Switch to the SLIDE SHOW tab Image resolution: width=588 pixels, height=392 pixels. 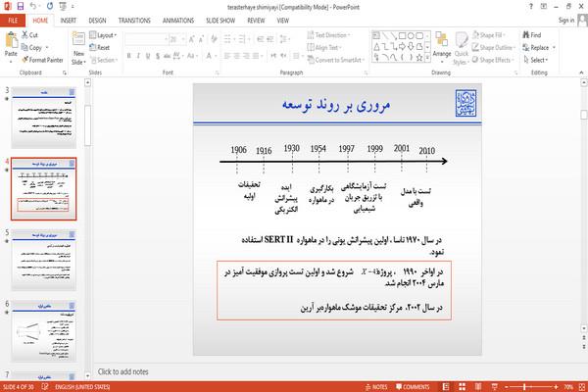tap(220, 21)
